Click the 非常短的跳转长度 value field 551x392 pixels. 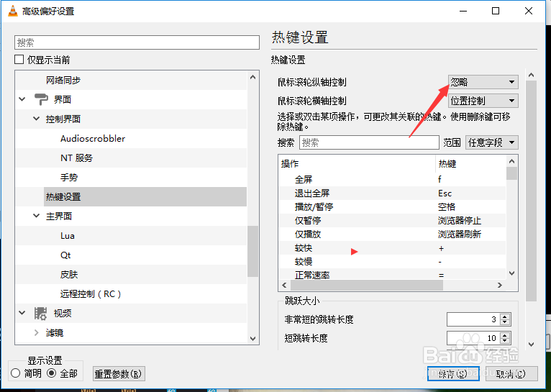click(474, 319)
